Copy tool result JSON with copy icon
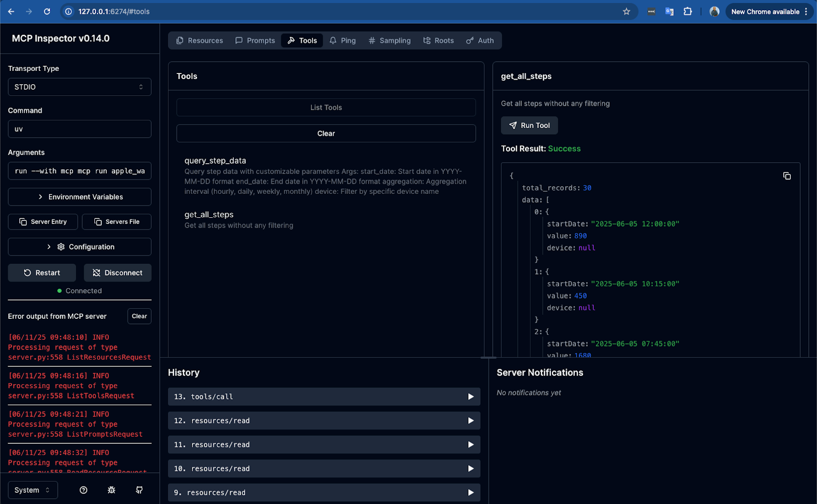This screenshot has height=504, width=817. click(x=786, y=176)
